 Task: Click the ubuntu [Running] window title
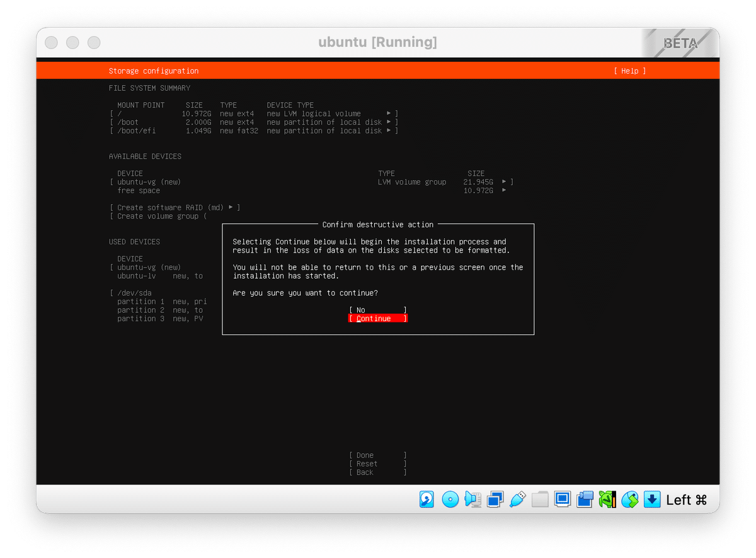[377, 43]
